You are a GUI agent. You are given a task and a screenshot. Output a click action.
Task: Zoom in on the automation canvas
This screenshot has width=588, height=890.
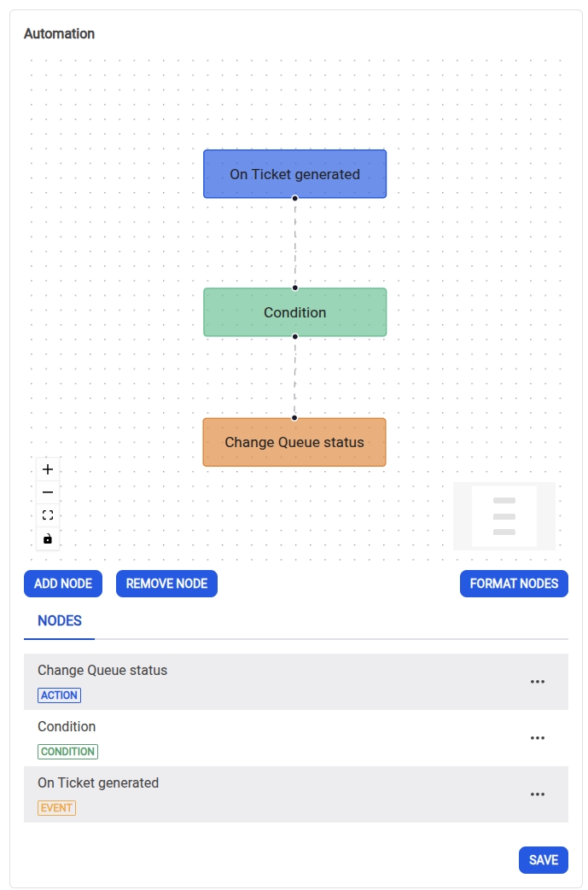(x=48, y=469)
